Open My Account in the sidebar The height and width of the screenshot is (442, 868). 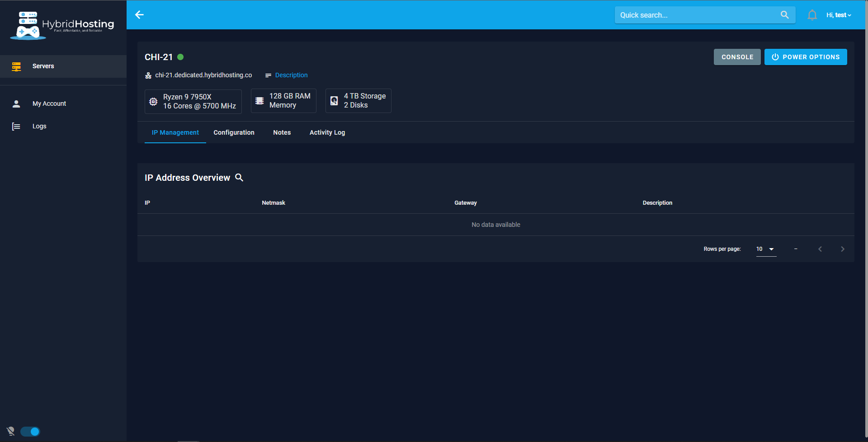[63, 104]
